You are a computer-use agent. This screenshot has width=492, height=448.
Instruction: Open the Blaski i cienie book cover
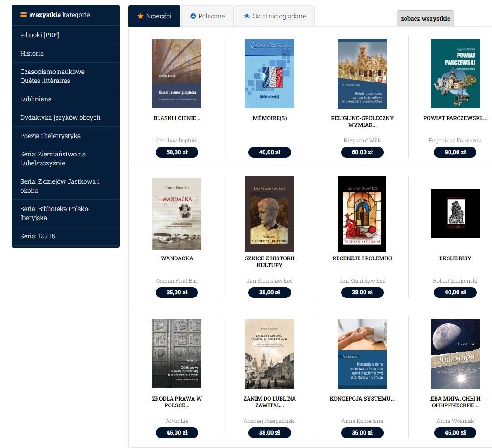pos(177,73)
